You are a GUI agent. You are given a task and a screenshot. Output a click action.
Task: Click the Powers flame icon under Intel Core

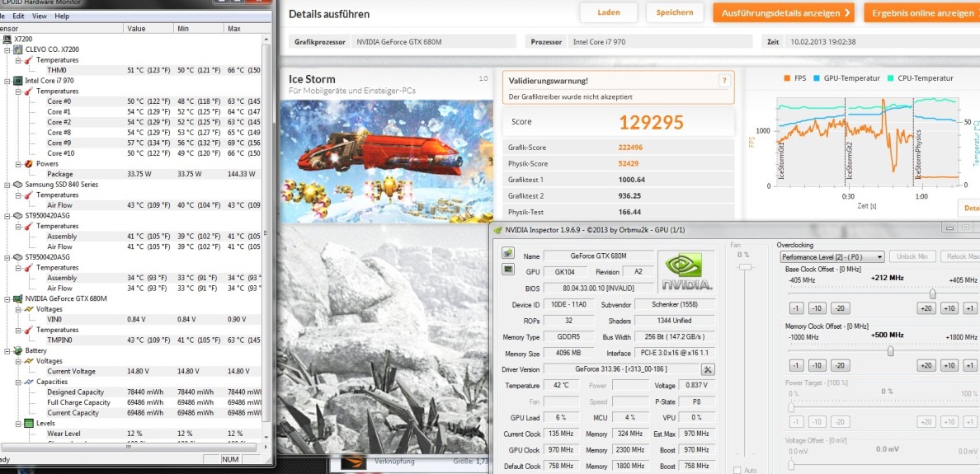point(29,163)
